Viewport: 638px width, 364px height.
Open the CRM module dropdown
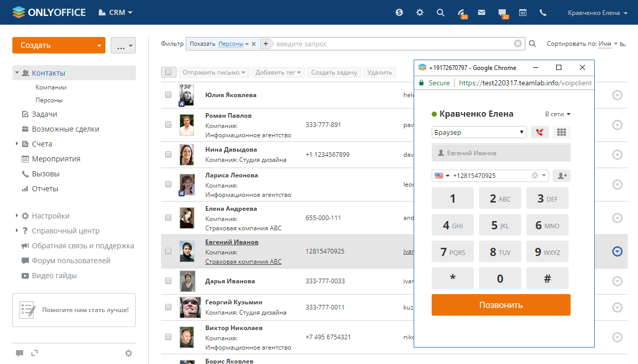click(116, 12)
